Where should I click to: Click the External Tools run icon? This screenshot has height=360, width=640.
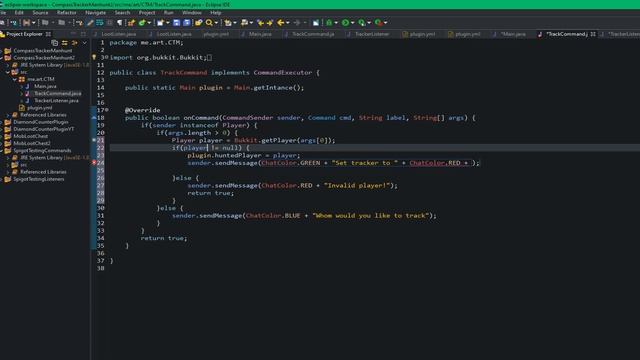378,22
